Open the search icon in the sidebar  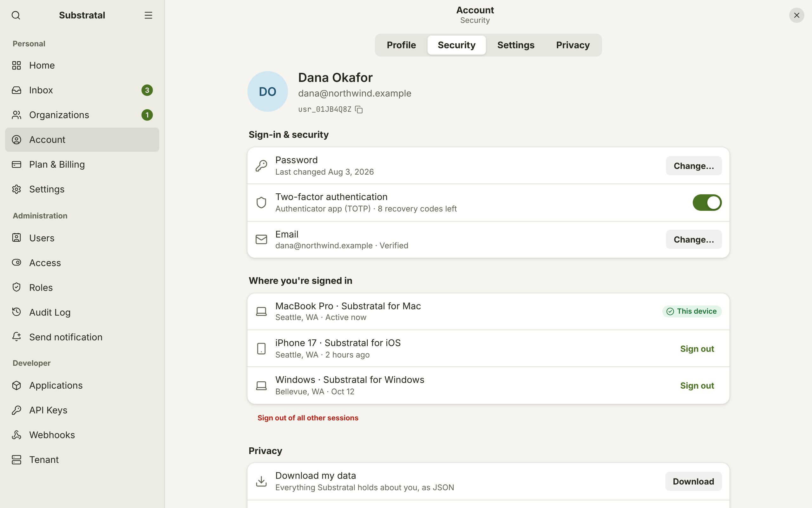(x=16, y=15)
